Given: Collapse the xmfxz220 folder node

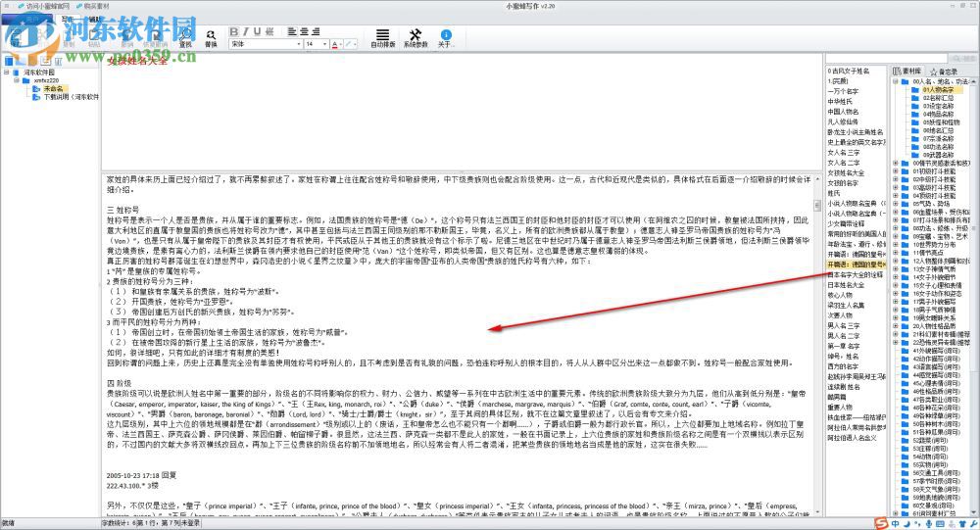Looking at the screenshot, I should click(17, 80).
